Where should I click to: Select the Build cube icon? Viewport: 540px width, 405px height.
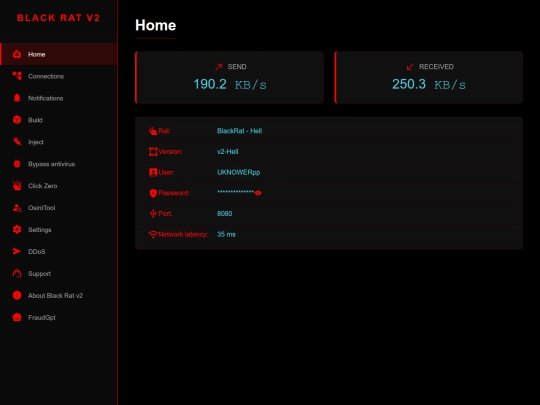tap(17, 120)
